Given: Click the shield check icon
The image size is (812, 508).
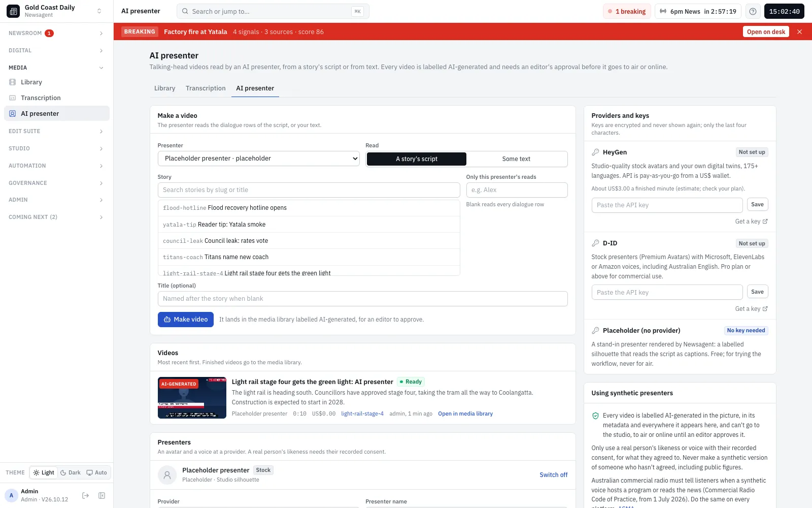Looking at the screenshot, I should click(595, 416).
